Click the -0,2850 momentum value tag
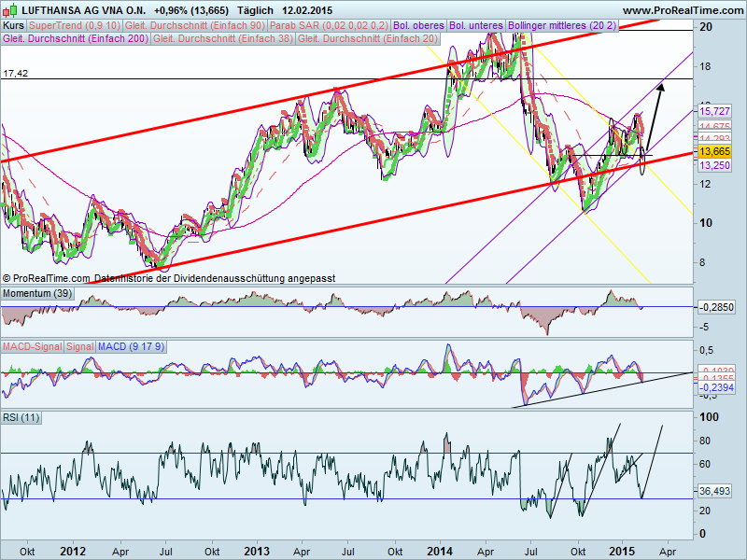 click(x=716, y=307)
